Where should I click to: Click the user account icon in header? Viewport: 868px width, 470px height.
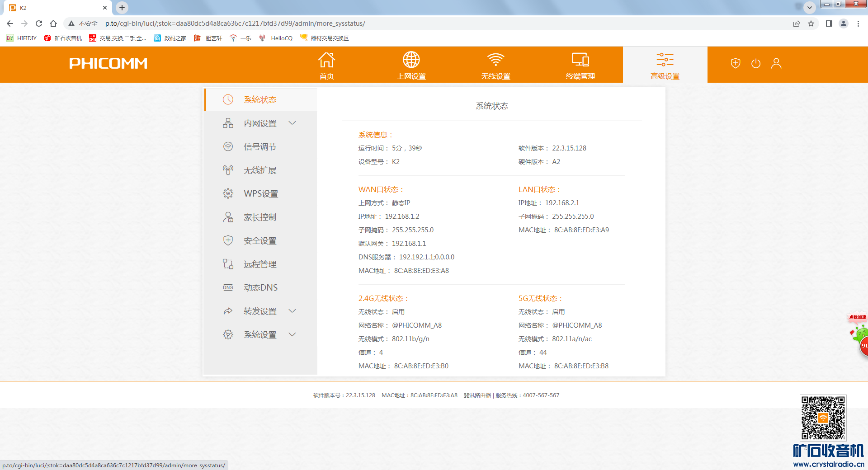[776, 63]
